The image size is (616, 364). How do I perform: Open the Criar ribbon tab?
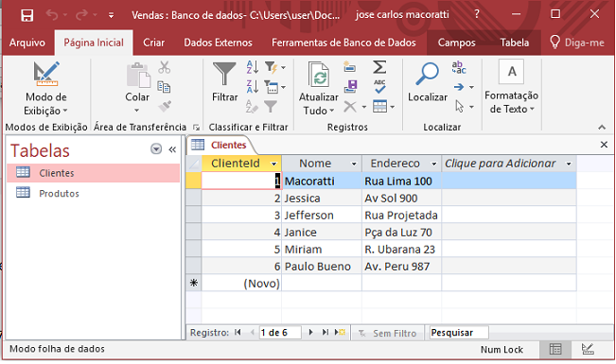153,43
